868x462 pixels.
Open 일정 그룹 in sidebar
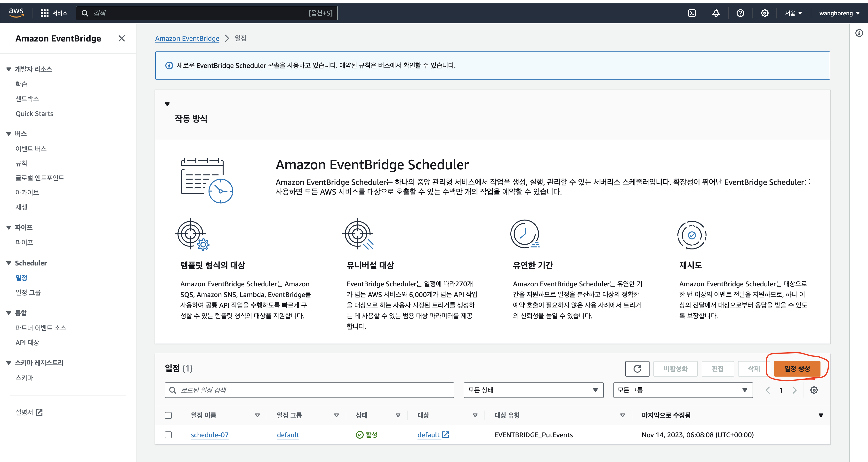pos(28,292)
